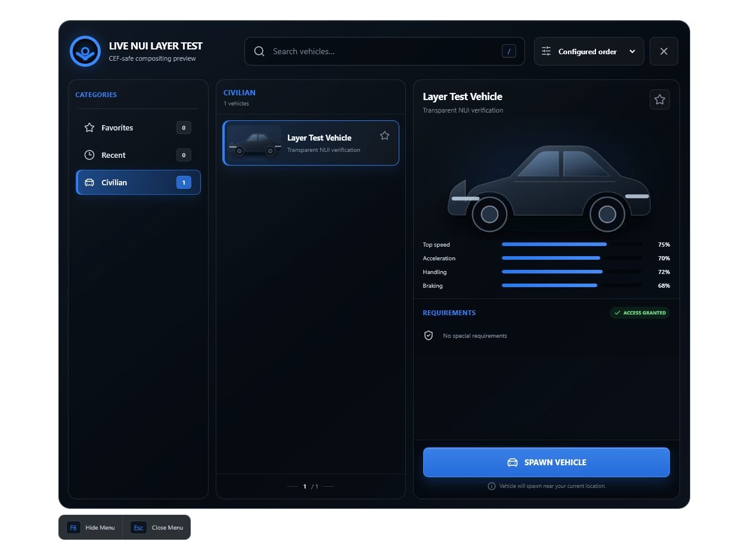Click LIVE NUI LAYER TEST title

[x=156, y=46]
